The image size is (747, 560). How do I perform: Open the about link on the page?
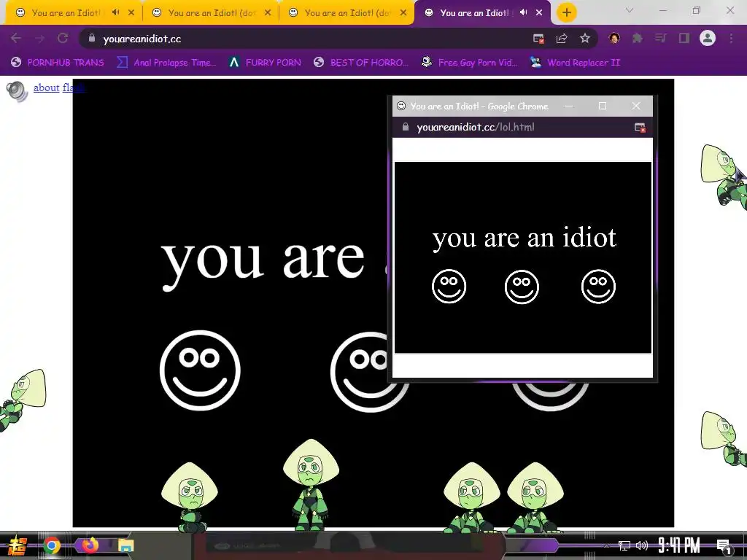click(46, 87)
